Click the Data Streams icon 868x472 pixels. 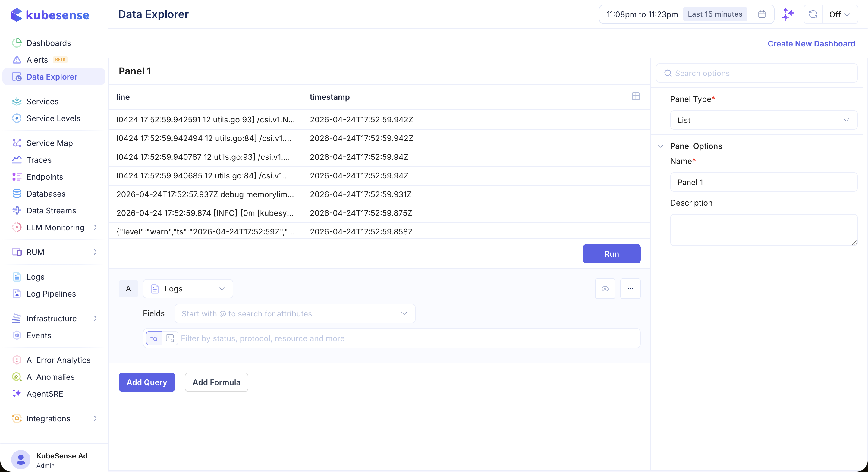pyautogui.click(x=17, y=210)
